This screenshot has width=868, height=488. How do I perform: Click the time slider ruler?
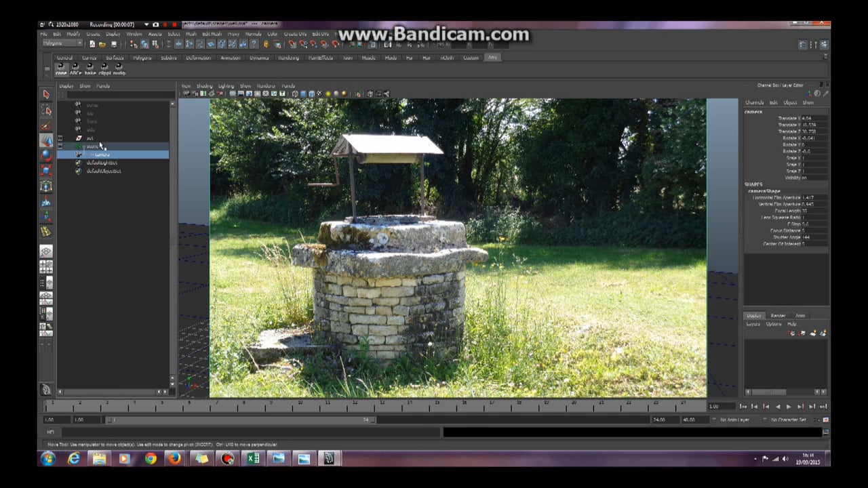click(x=374, y=406)
